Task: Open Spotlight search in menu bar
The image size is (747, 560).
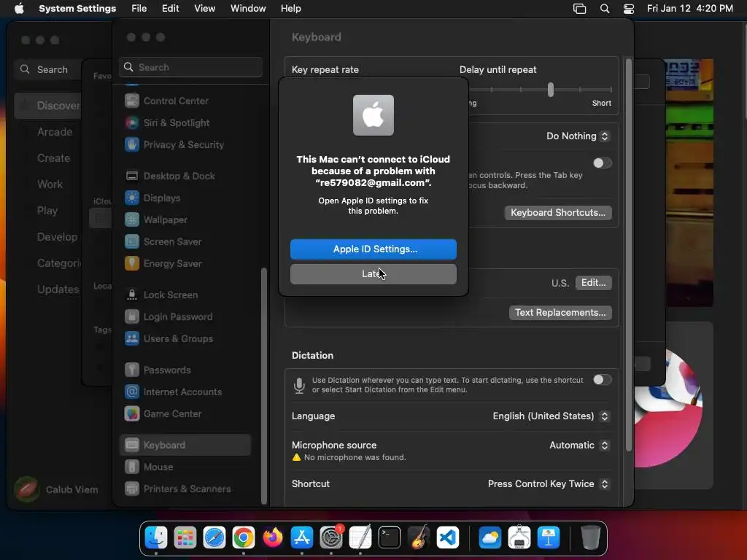Action: click(605, 9)
